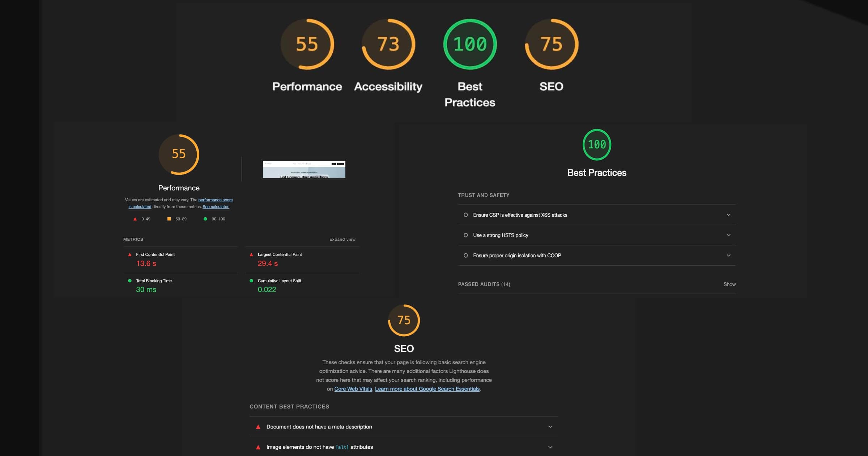This screenshot has height=456, width=868.
Task: Click Expand view in metrics section
Action: point(342,240)
